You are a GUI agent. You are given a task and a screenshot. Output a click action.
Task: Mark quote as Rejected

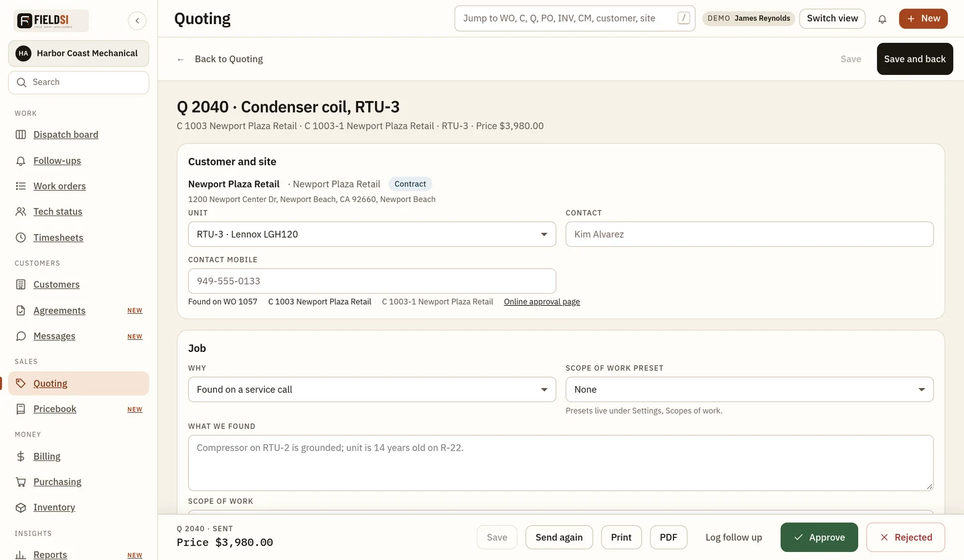906,537
